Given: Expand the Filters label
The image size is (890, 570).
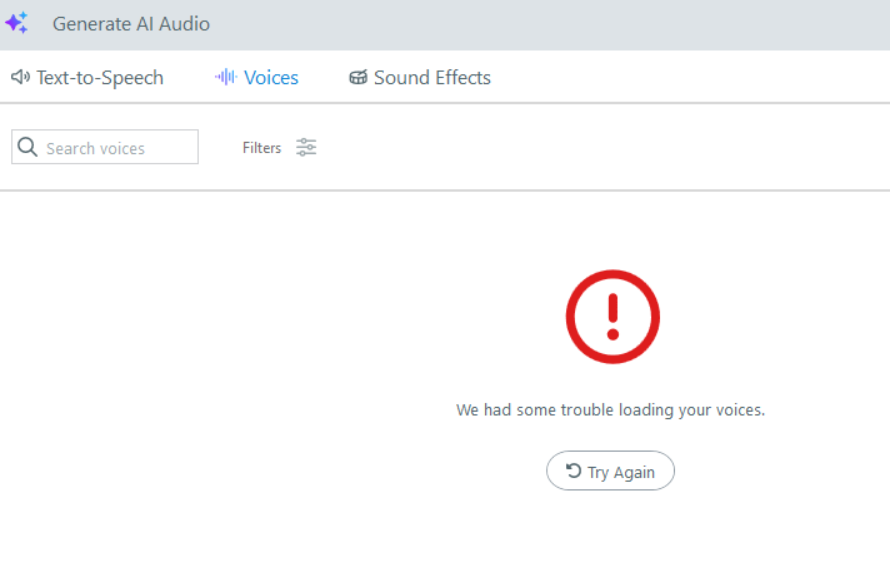Looking at the screenshot, I should pos(262,148).
